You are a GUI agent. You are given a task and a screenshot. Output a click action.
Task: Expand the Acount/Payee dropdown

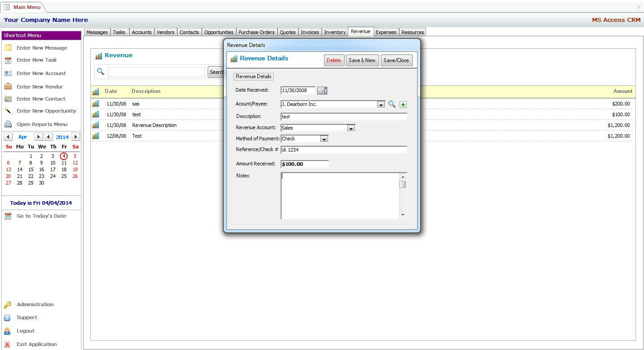click(381, 105)
